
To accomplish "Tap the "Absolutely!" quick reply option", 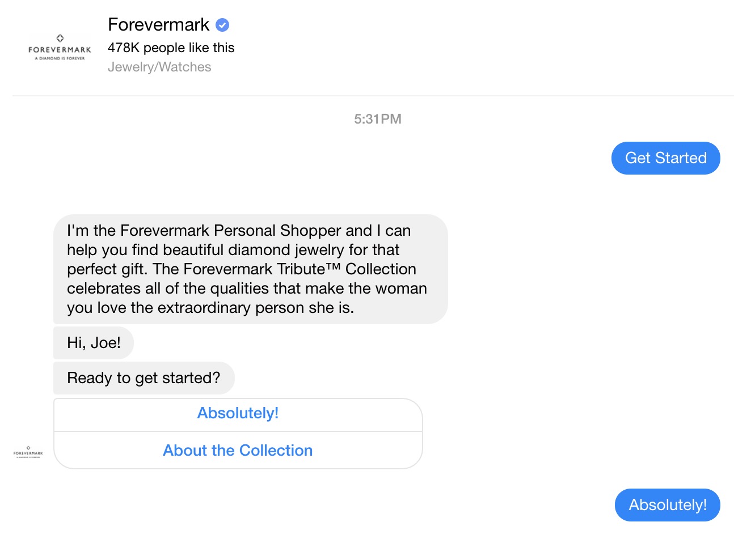I will [x=238, y=414].
